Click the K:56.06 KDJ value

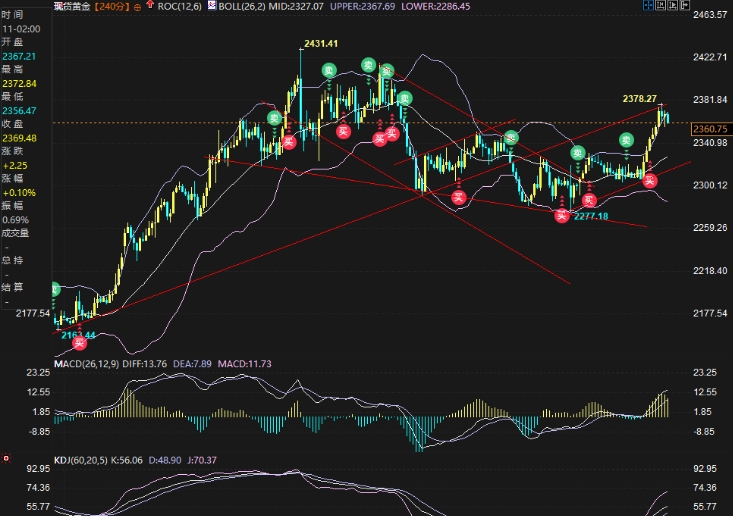(x=127, y=460)
